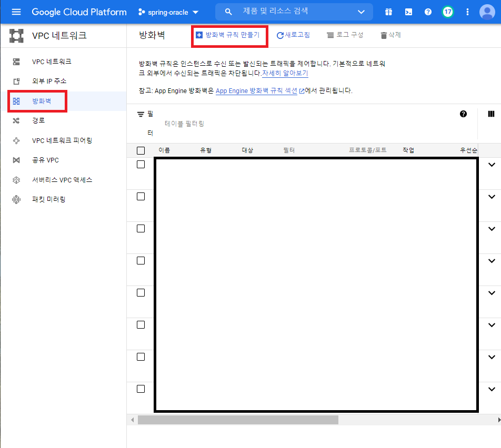Click the 경로 routes sidebar icon
Viewport: 501px width, 448px height.
(x=16, y=121)
